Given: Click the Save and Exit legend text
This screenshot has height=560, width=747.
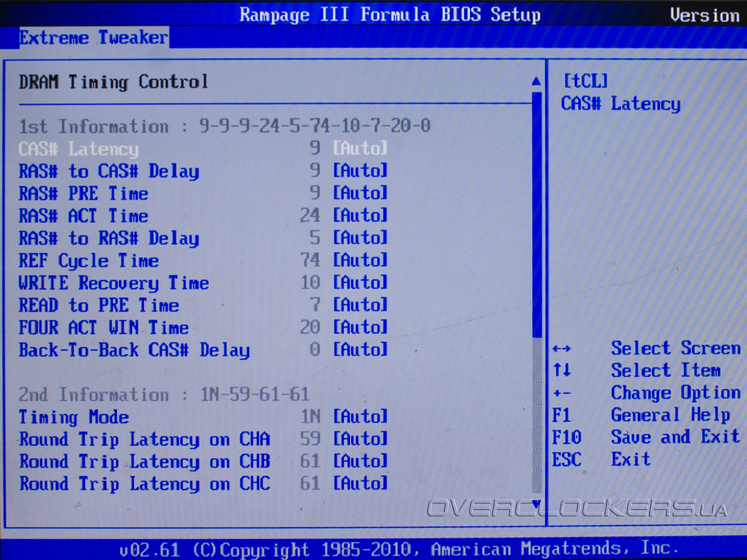Looking at the screenshot, I should [675, 437].
